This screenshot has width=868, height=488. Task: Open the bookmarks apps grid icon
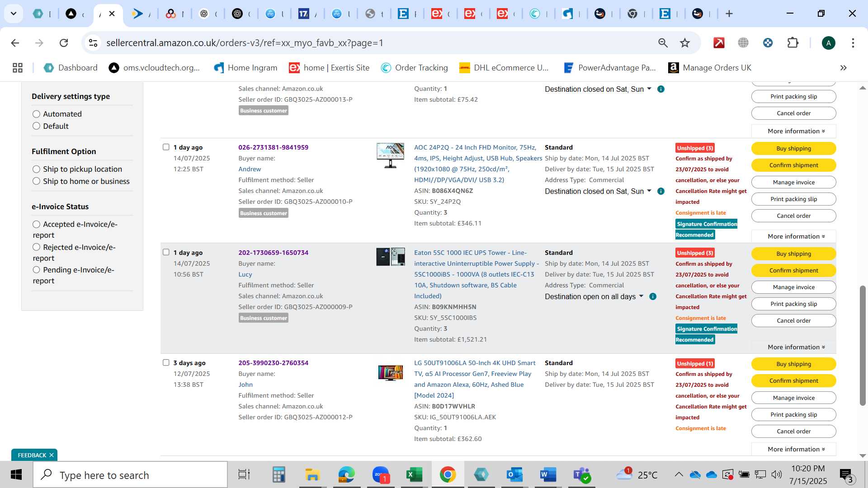(18, 68)
